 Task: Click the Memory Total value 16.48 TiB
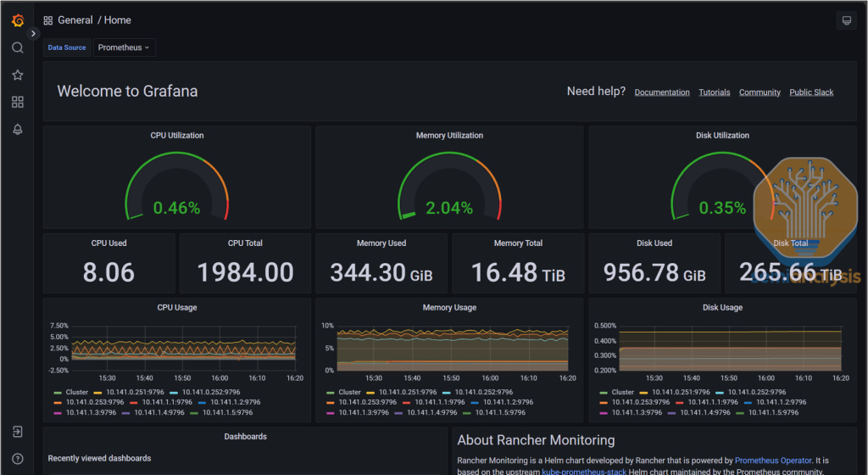pyautogui.click(x=518, y=272)
